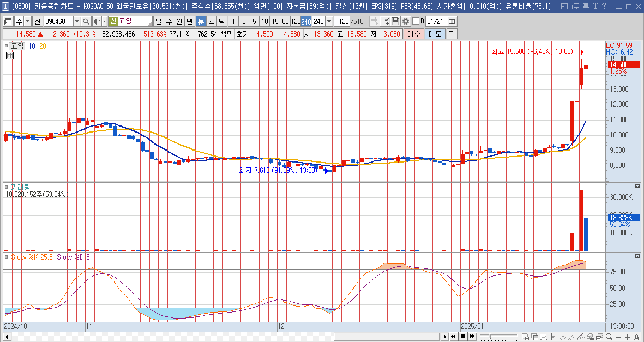
Task: Open the dropdown arrow beside the speaker icon
Action: [x=104, y=21]
